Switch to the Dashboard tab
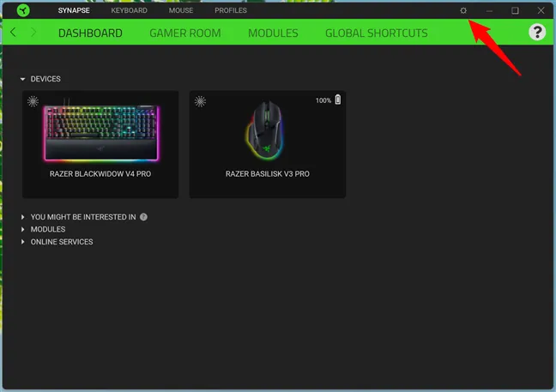 tap(90, 33)
